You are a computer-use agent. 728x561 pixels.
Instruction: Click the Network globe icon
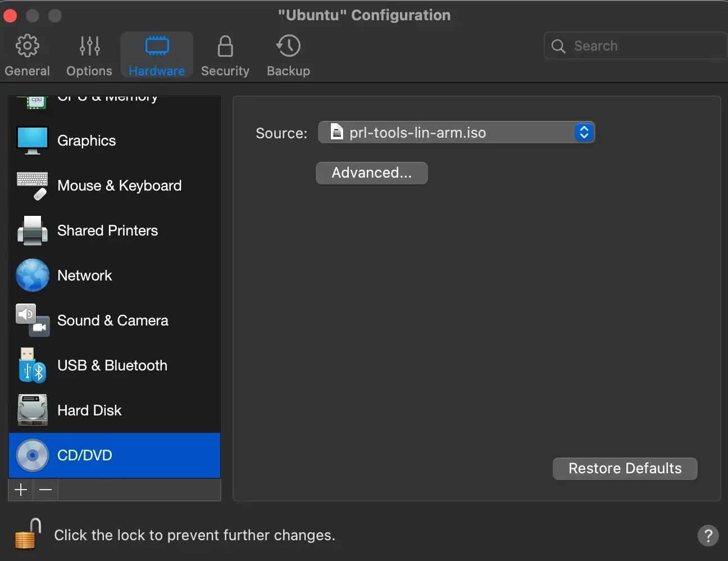(x=32, y=275)
